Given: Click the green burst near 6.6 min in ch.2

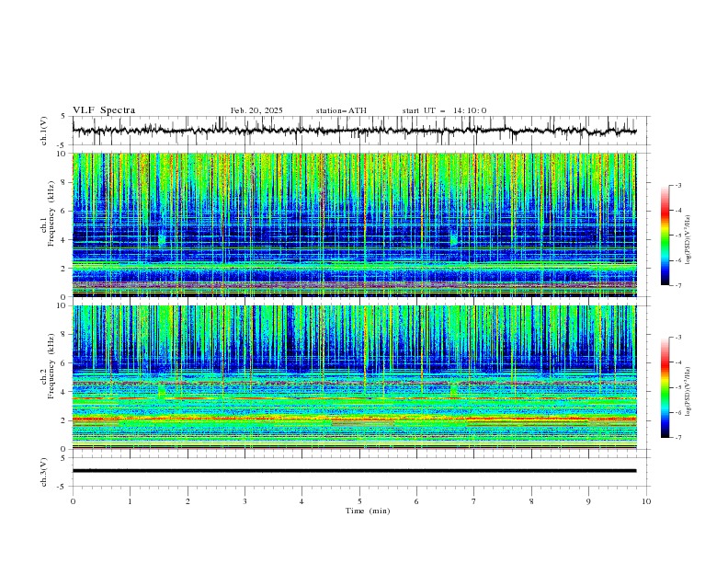Looking at the screenshot, I should pyautogui.click(x=453, y=389).
